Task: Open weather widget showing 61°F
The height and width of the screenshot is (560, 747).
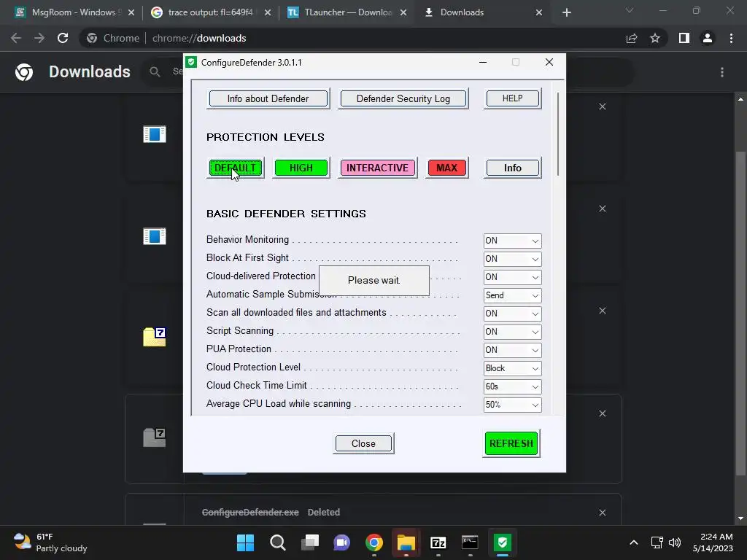Action: click(50, 542)
